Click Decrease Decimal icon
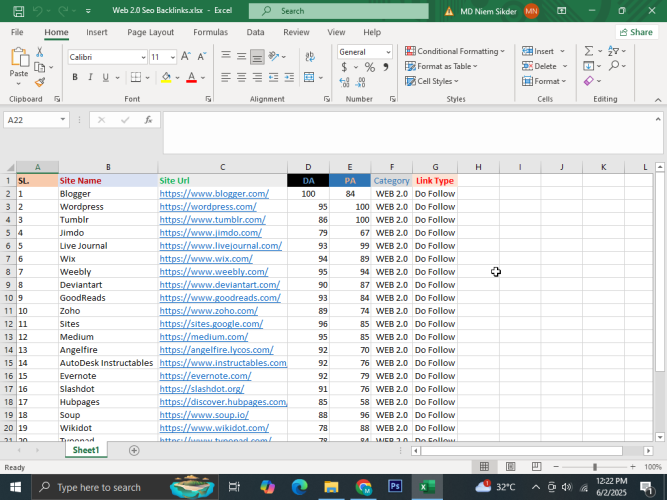Screen dimensions: 667x500 [x=360, y=82]
